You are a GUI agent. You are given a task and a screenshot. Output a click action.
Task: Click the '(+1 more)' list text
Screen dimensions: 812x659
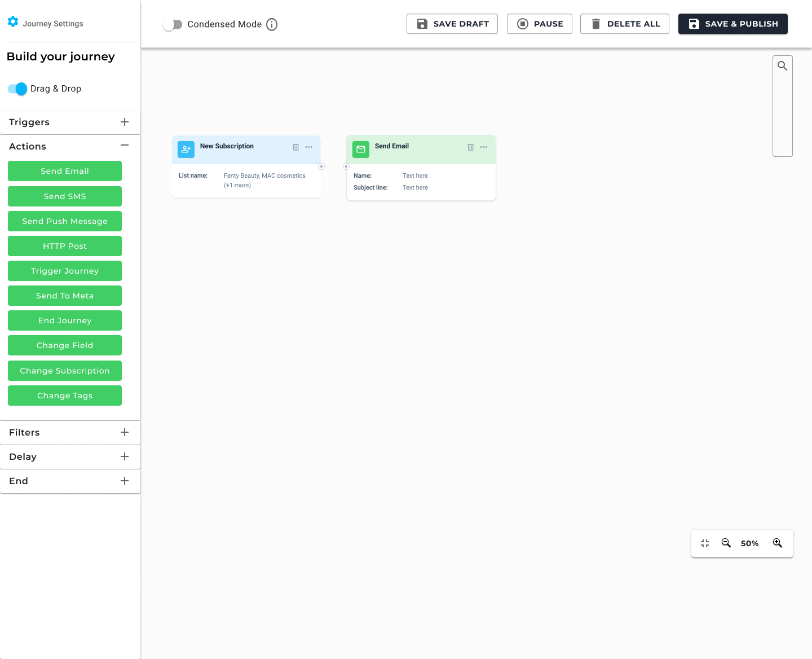(x=237, y=185)
